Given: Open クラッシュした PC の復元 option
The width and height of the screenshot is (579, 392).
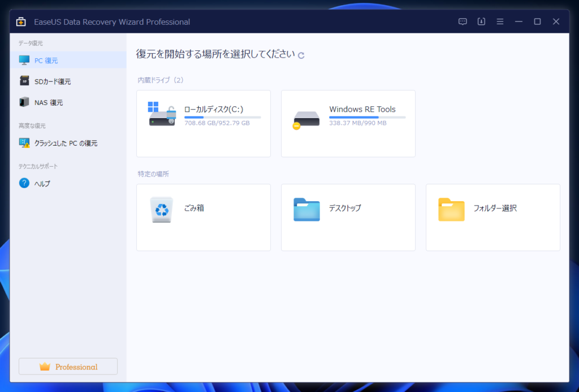Looking at the screenshot, I should (66, 143).
